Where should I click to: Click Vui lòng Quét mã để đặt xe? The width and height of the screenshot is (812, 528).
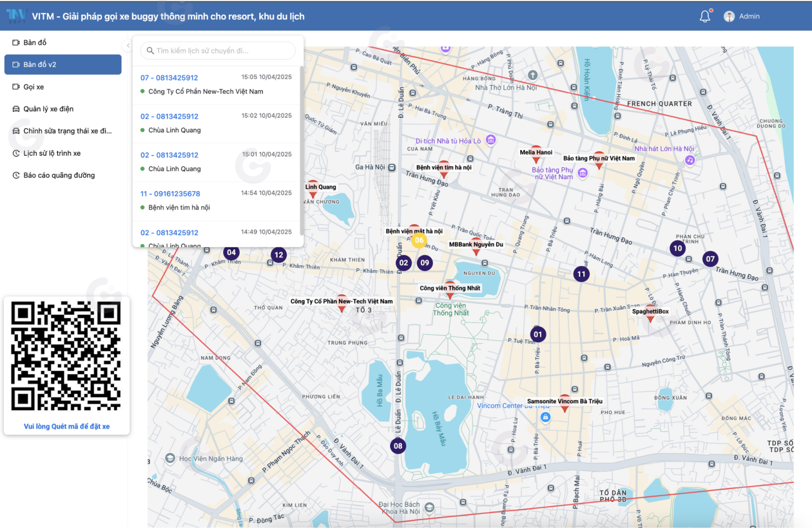tap(66, 427)
